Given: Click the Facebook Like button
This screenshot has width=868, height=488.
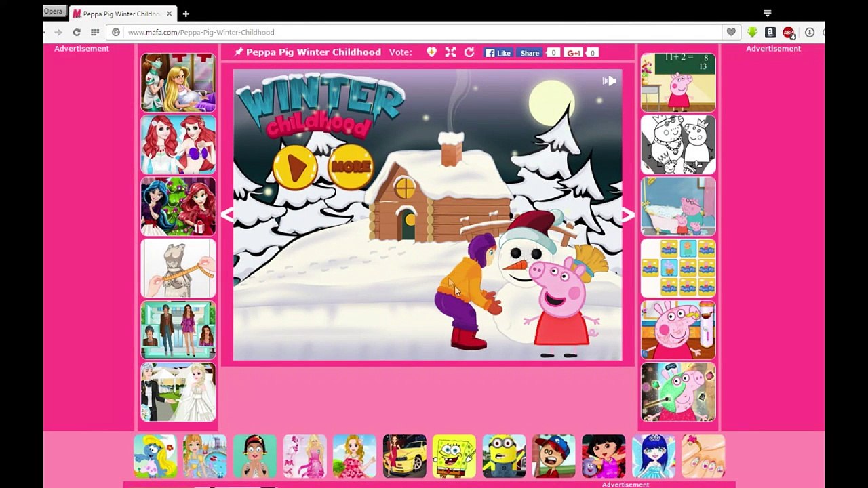Looking at the screenshot, I should (498, 53).
